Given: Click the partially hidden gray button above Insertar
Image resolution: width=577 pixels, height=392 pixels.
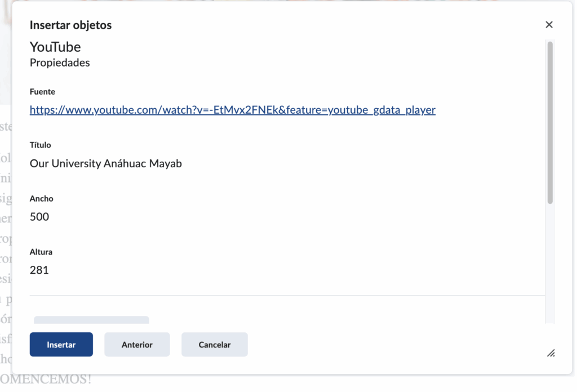Looking at the screenshot, I should 91,320.
